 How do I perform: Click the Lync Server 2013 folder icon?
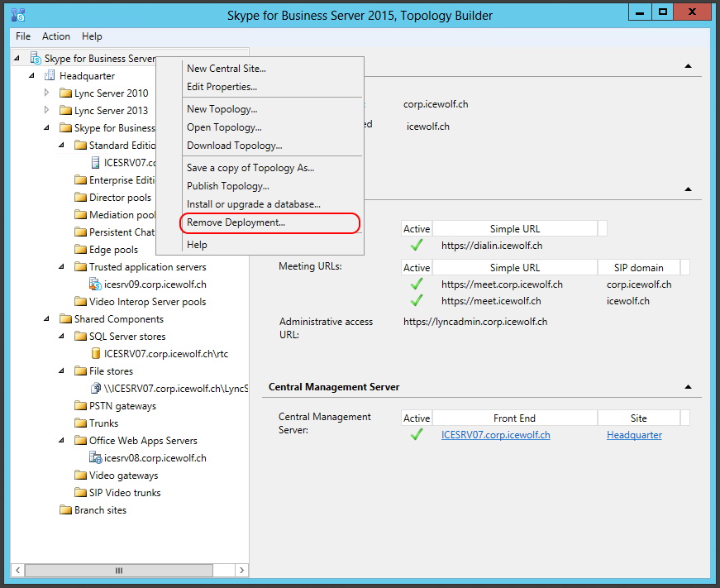pyautogui.click(x=65, y=111)
